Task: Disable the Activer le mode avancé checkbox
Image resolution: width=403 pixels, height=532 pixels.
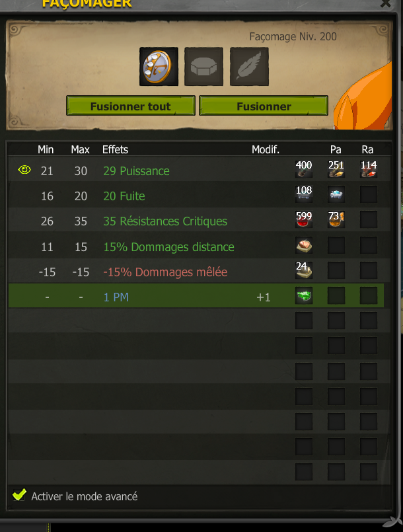Action: click(x=19, y=495)
